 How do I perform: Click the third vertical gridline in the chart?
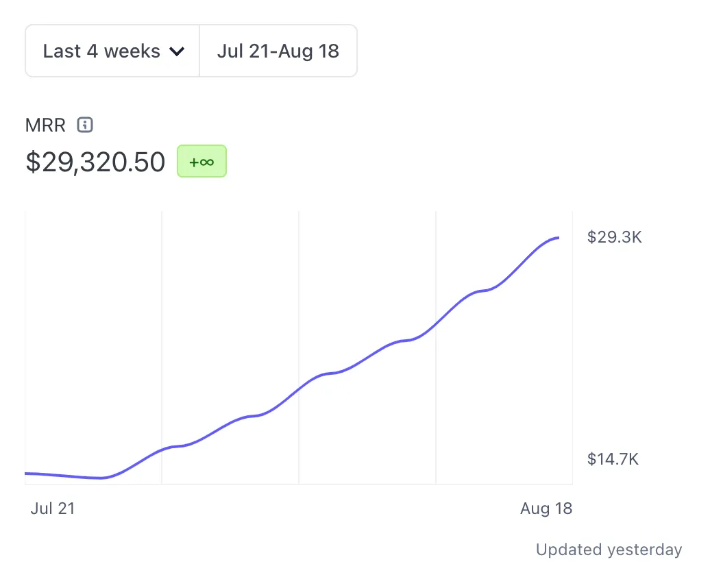pyautogui.click(x=436, y=274)
